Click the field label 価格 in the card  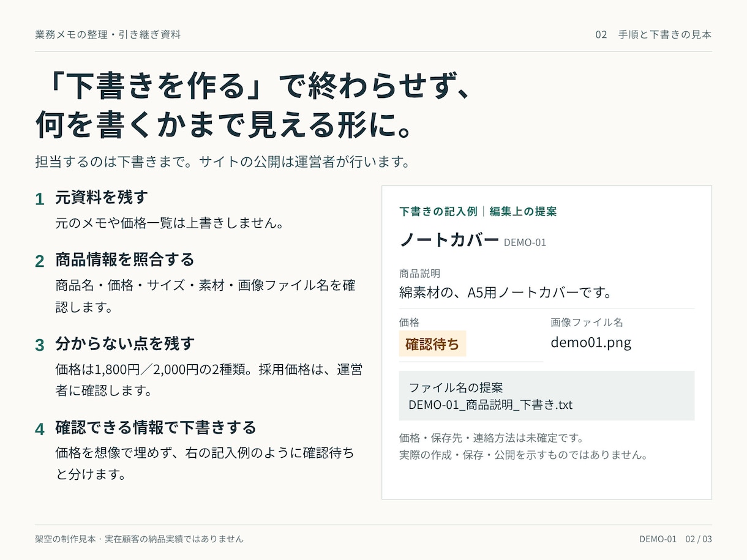pyautogui.click(x=409, y=322)
